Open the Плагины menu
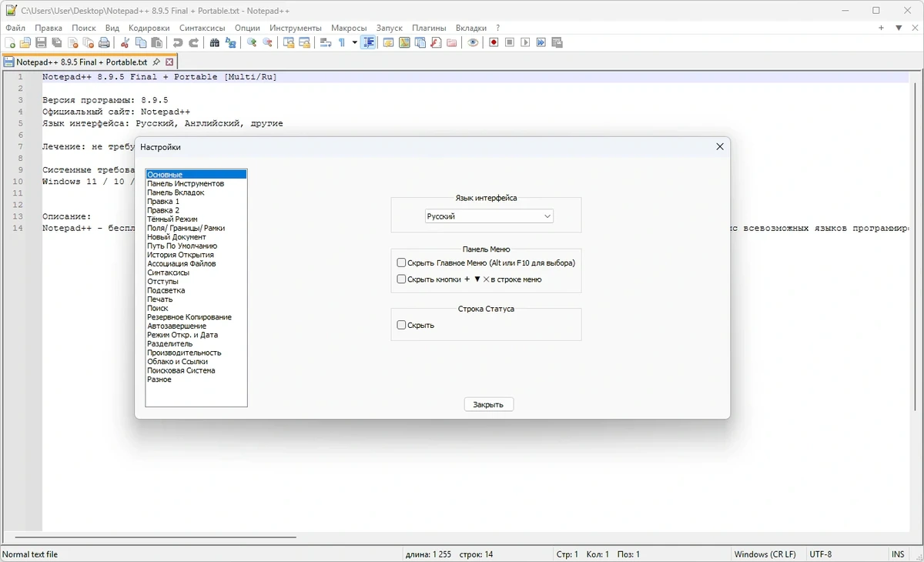This screenshot has height=562, width=924. tap(429, 28)
